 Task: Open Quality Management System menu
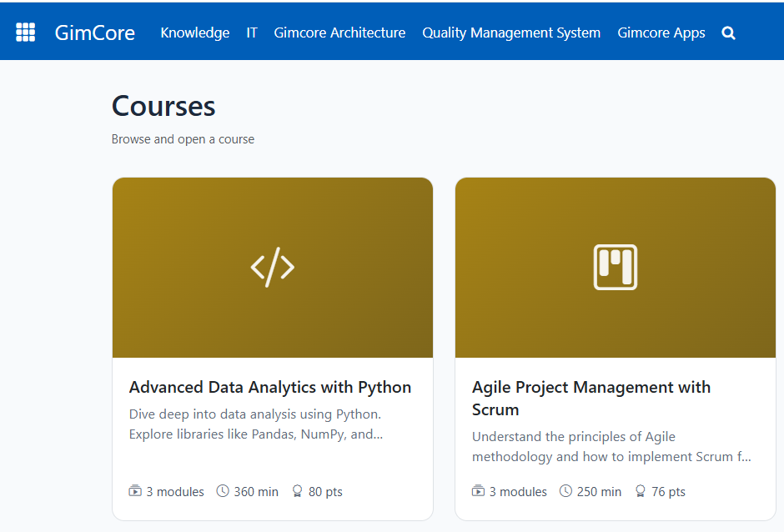511,33
